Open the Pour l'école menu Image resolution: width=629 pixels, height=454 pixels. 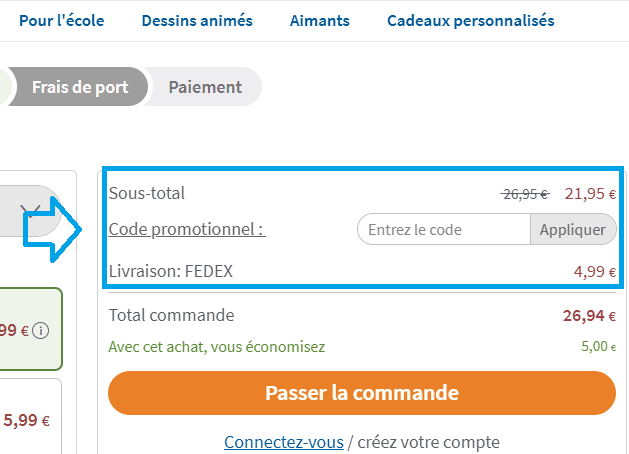coord(62,21)
